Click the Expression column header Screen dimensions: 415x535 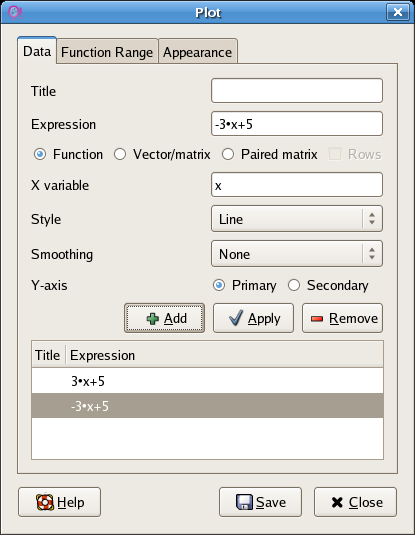tap(225, 355)
